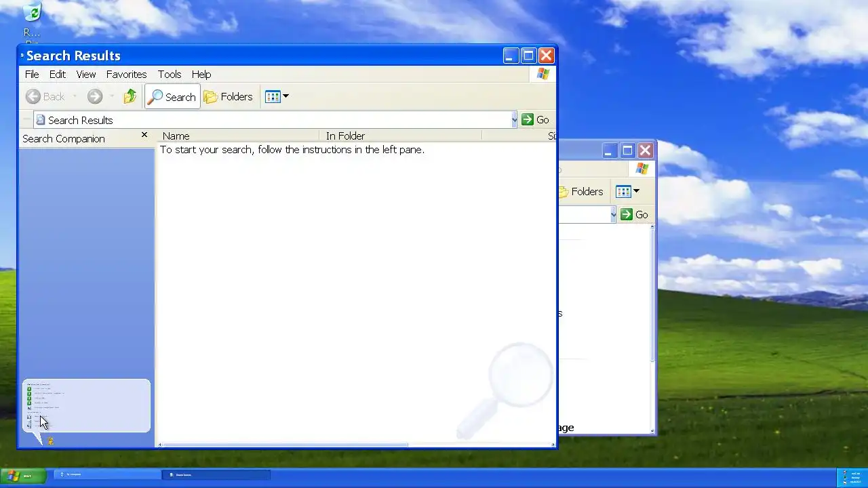868x488 pixels.
Task: Click Windows flag logo in Search Results
Action: (543, 75)
